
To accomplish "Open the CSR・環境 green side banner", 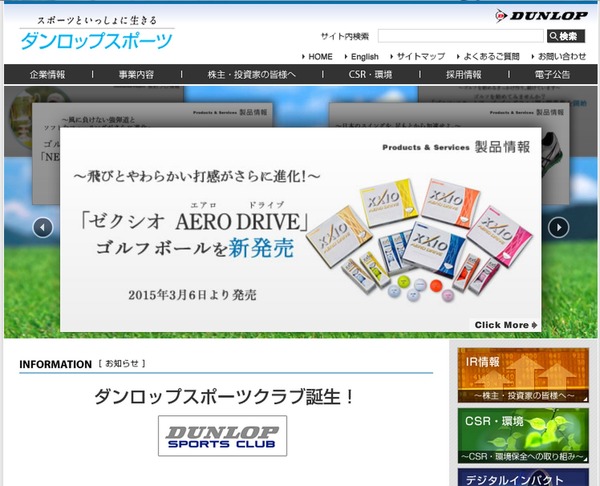I will tap(523, 435).
